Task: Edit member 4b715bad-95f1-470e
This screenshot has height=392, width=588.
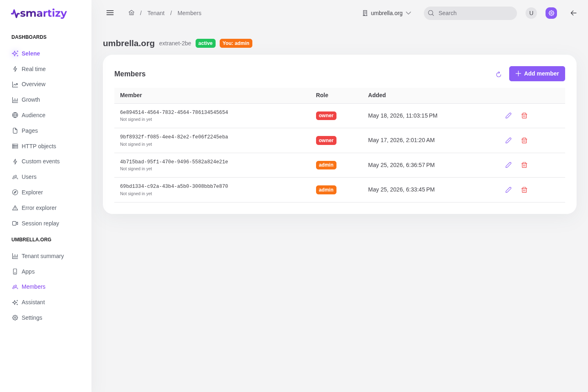Action: point(508,165)
